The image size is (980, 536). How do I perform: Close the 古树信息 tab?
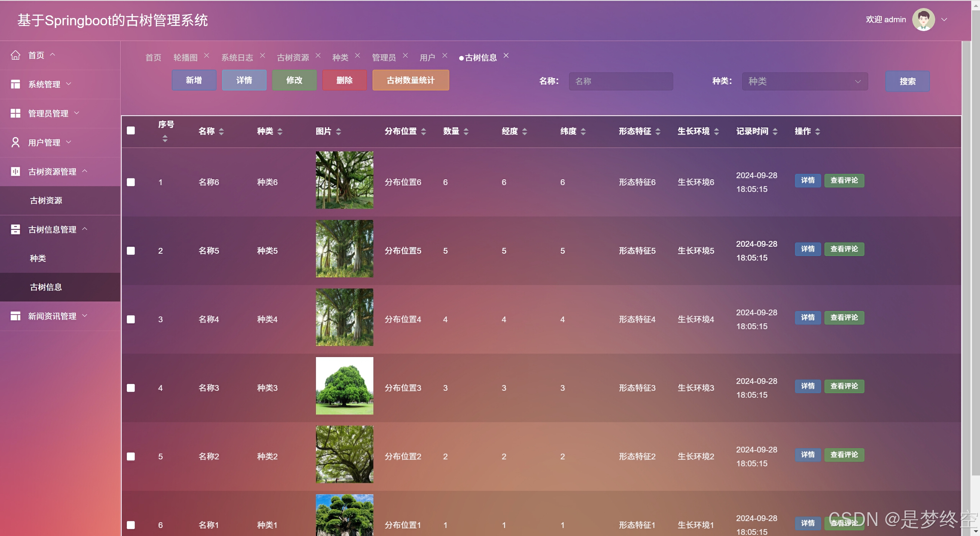[506, 56]
